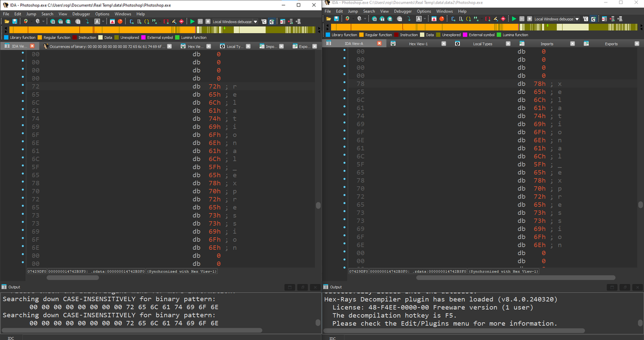Expand jump-forward history arrow in left window
The width and height of the screenshot is (644, 340).
coord(43,22)
